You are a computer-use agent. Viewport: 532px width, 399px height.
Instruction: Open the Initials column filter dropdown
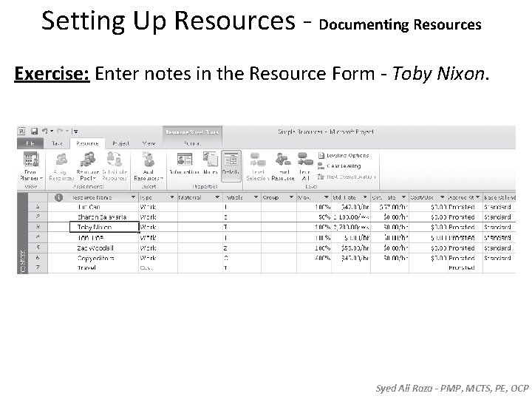click(256, 197)
